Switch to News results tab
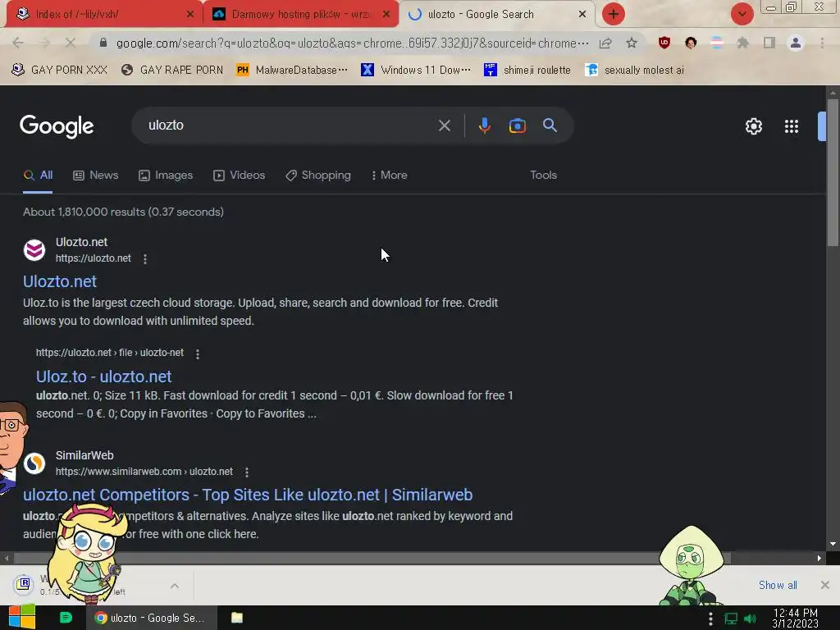This screenshot has height=630, width=840. click(96, 176)
